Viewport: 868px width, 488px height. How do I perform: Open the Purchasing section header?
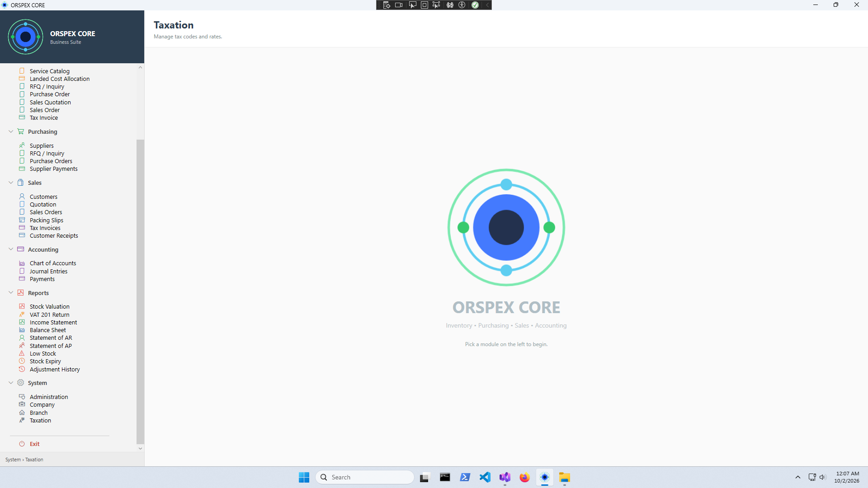coord(42,131)
